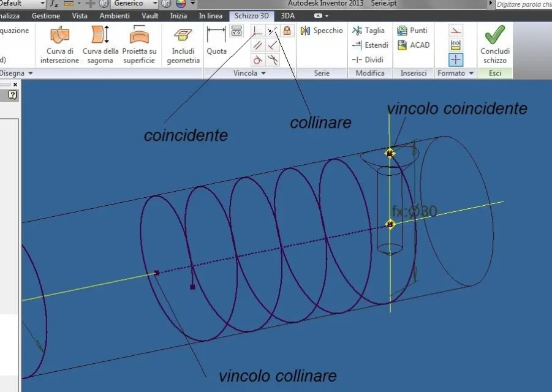Select the Curva di intersezione tool

59,45
